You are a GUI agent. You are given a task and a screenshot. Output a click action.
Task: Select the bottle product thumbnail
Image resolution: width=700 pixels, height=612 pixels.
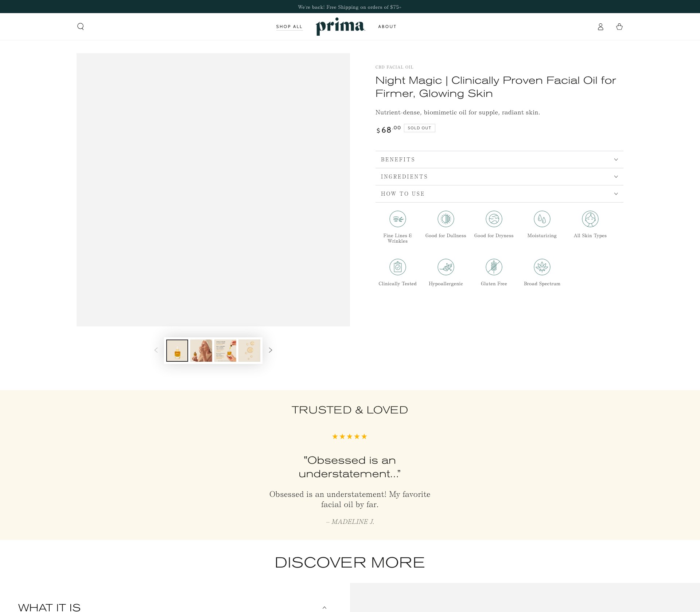click(x=177, y=350)
